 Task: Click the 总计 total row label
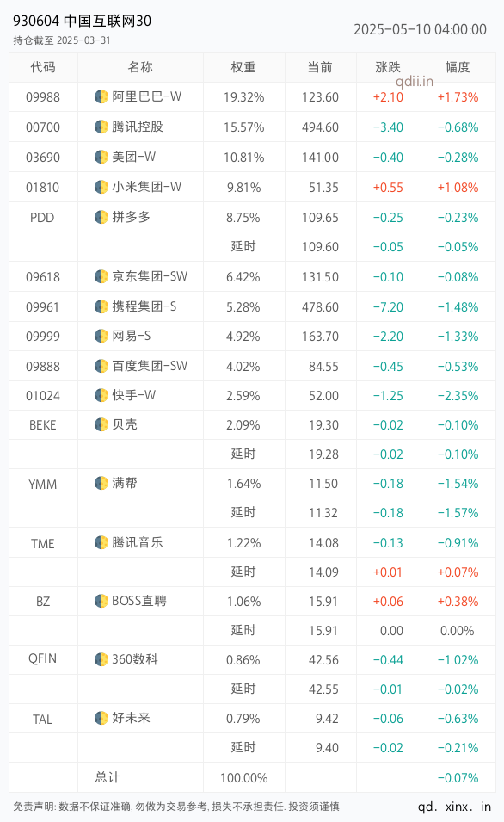point(108,777)
